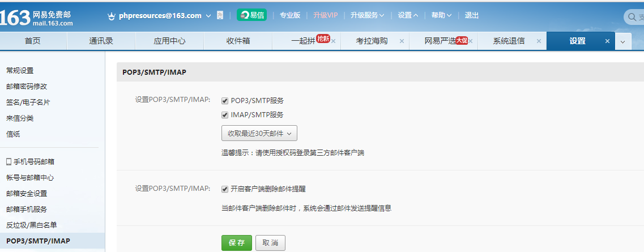
Task: Click the small phone icon next to the account
Action: tap(220, 15)
